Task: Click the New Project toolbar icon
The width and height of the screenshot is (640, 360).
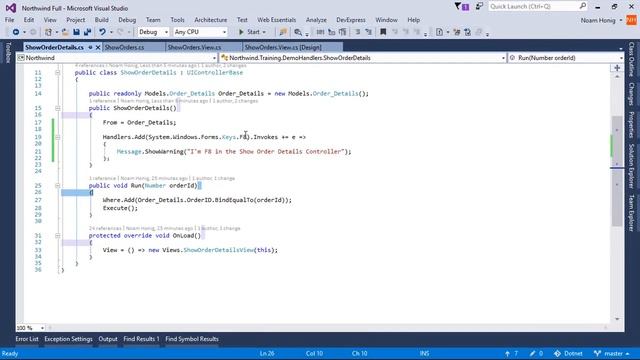Action: [48, 32]
